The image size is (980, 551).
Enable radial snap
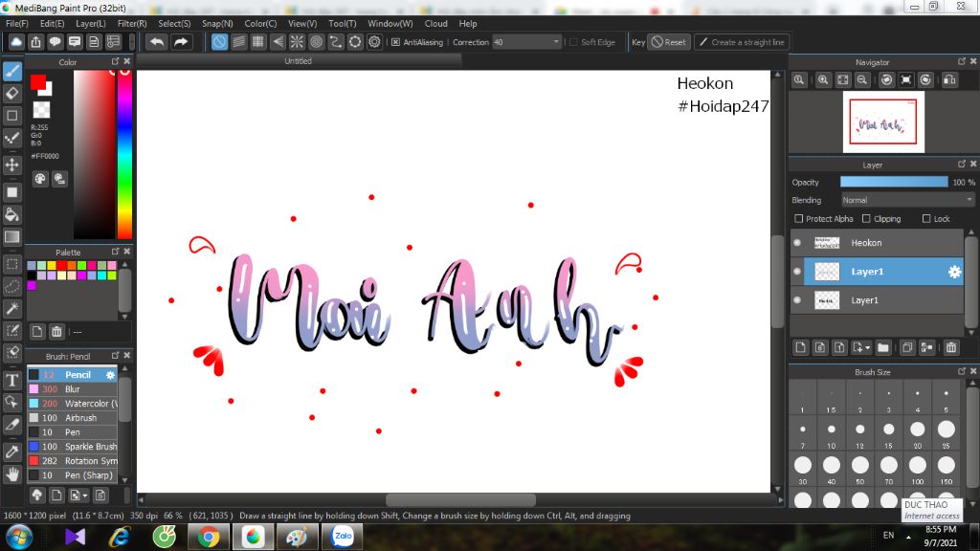pyautogui.click(x=297, y=42)
